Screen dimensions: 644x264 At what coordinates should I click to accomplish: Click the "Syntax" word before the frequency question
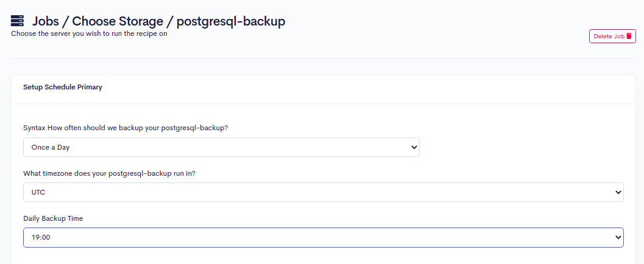[x=34, y=128]
